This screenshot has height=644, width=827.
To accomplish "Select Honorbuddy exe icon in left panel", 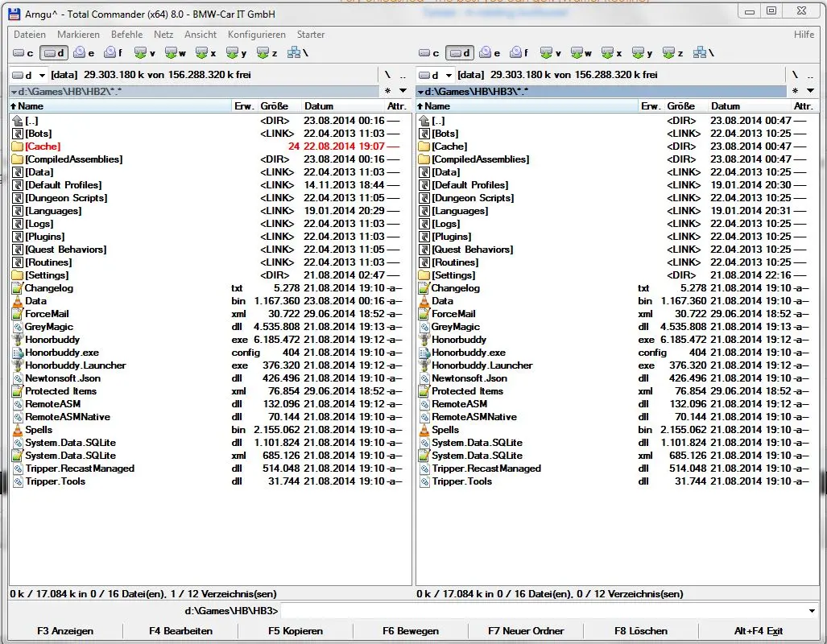I will [18, 340].
